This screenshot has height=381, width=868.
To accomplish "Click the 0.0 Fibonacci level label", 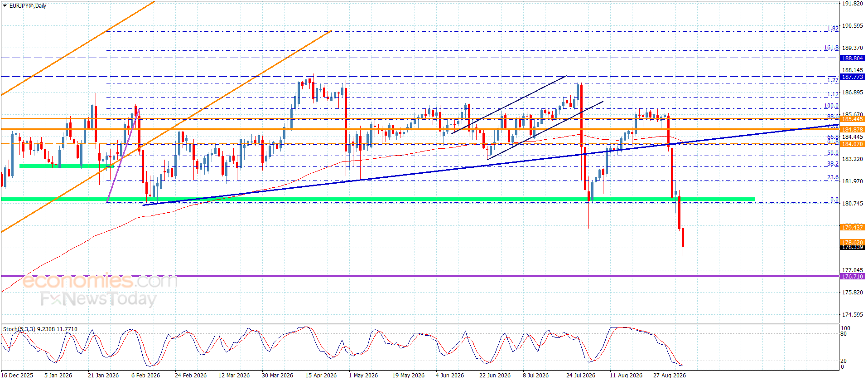I will point(834,200).
